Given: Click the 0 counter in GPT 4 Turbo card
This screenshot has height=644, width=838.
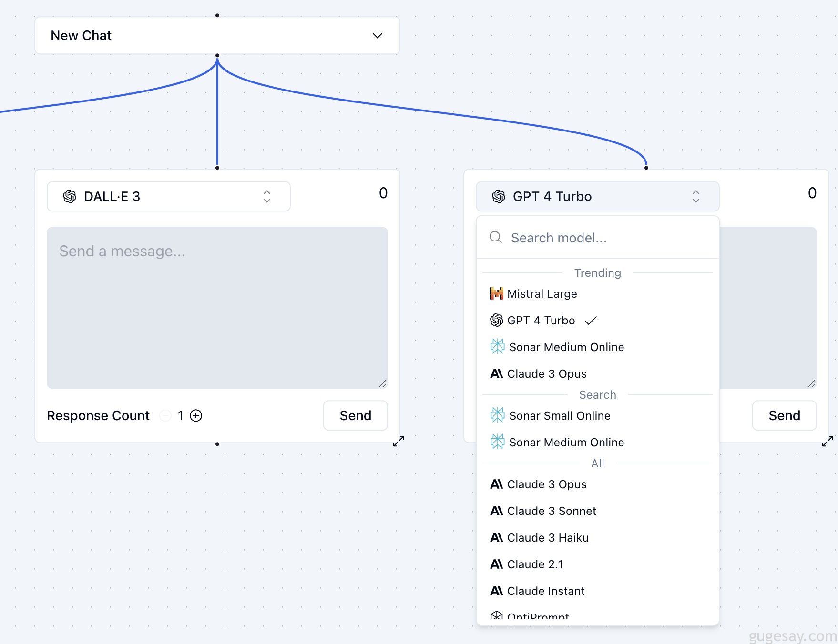Looking at the screenshot, I should coord(812,193).
